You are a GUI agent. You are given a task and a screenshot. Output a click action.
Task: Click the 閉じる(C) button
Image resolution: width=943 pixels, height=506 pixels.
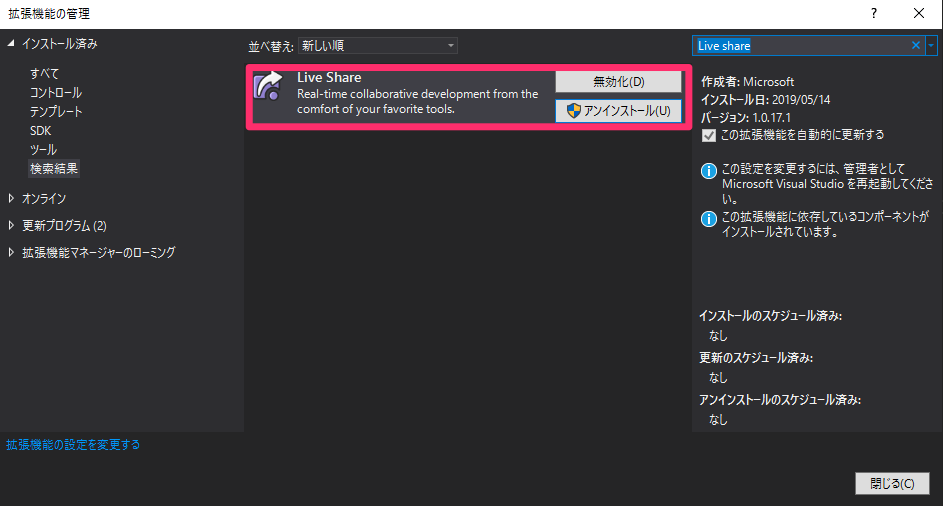892,484
